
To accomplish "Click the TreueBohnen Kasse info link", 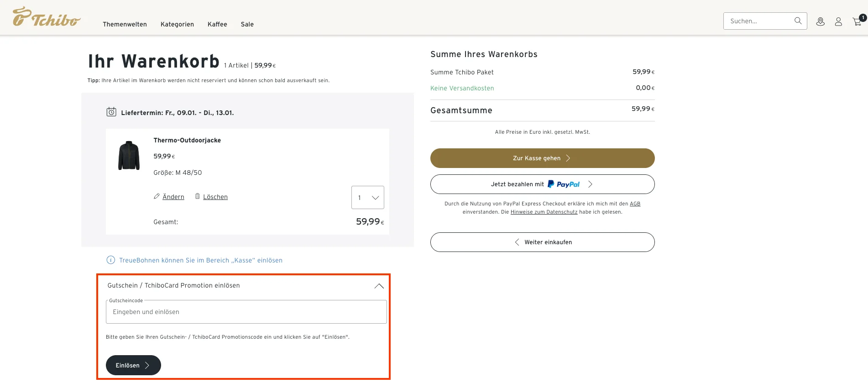I will click(201, 260).
